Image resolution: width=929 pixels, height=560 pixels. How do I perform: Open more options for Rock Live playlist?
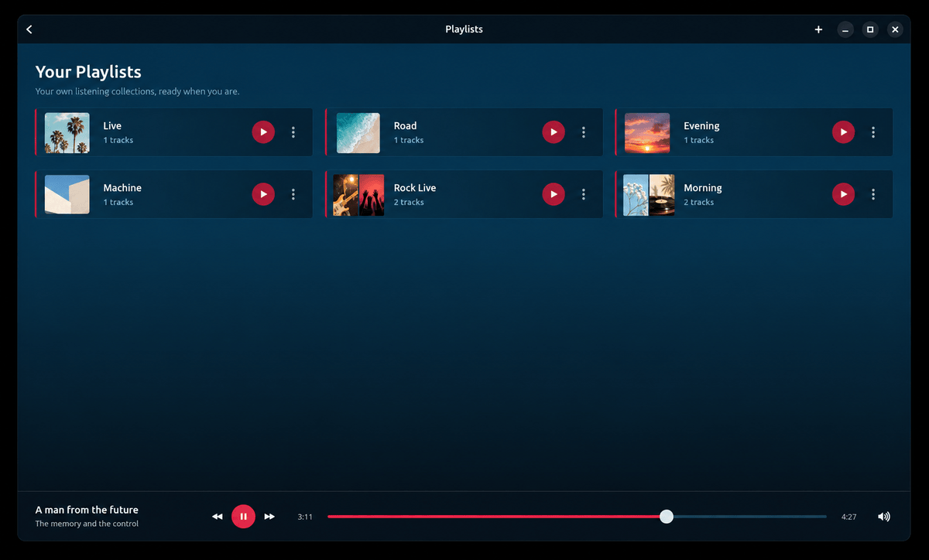coord(583,194)
